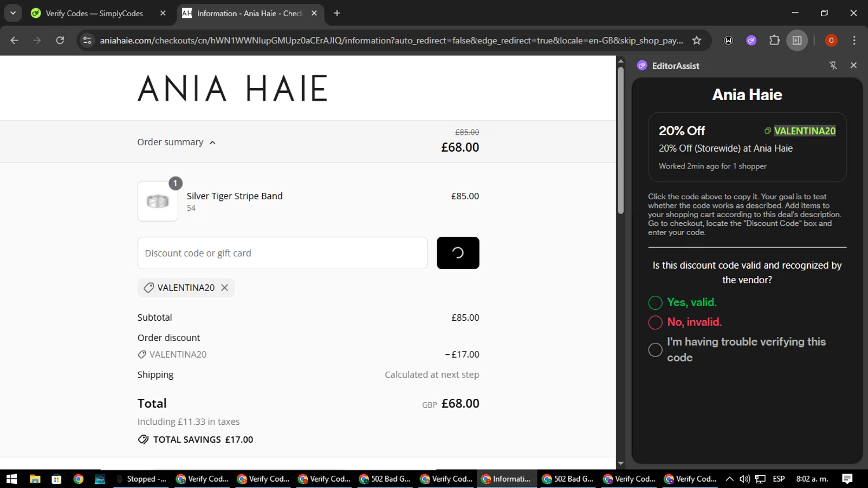
Task: Select the 'No, invalid.' radio option
Action: point(655,322)
